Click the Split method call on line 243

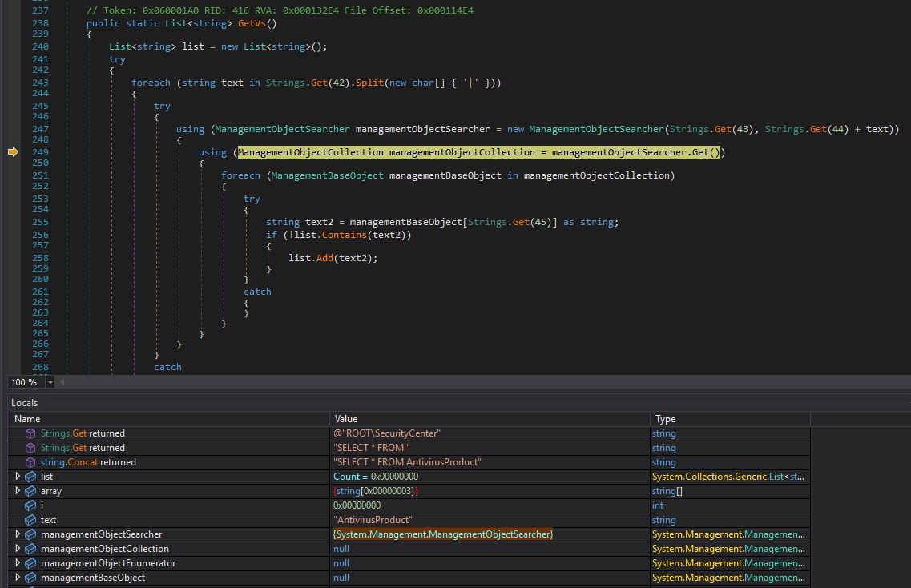tap(369, 83)
